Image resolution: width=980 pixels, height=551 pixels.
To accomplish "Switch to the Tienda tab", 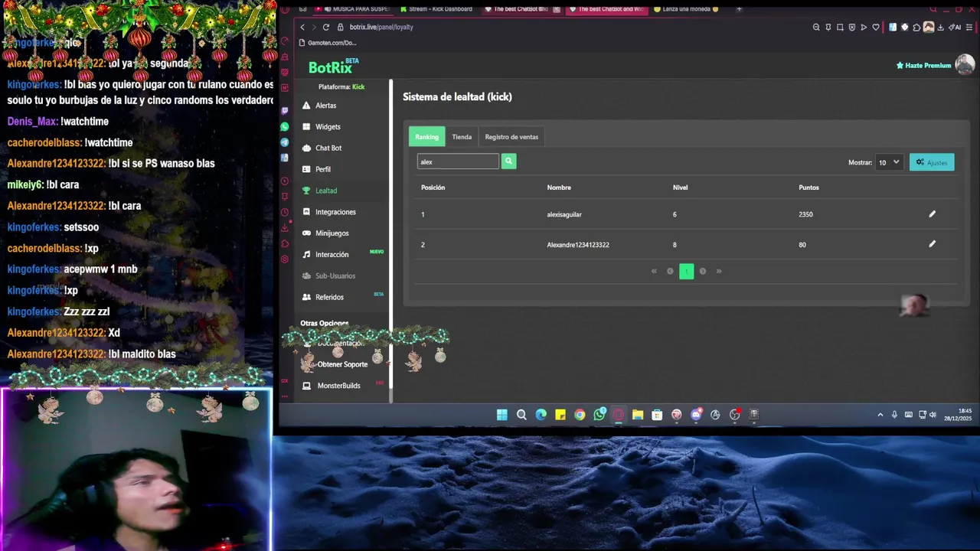I will pos(462,137).
